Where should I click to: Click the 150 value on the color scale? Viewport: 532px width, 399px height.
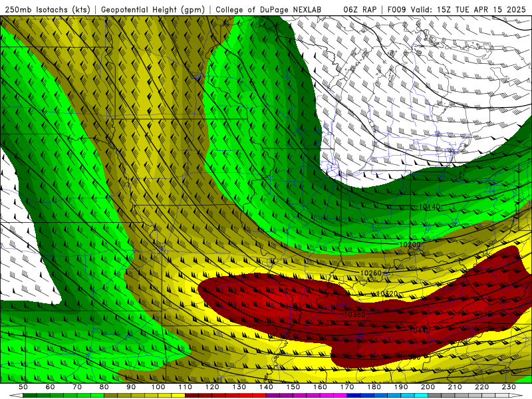click(293, 387)
